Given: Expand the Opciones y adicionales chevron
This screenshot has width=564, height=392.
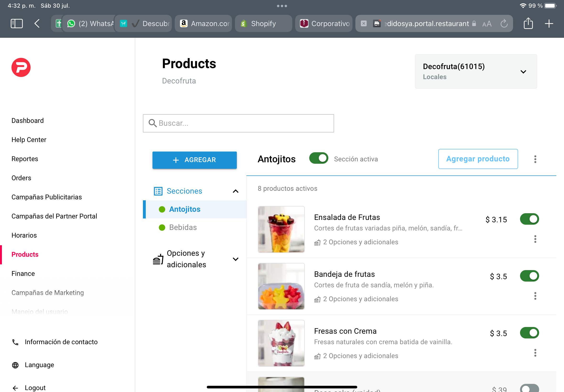Looking at the screenshot, I should click(x=235, y=259).
